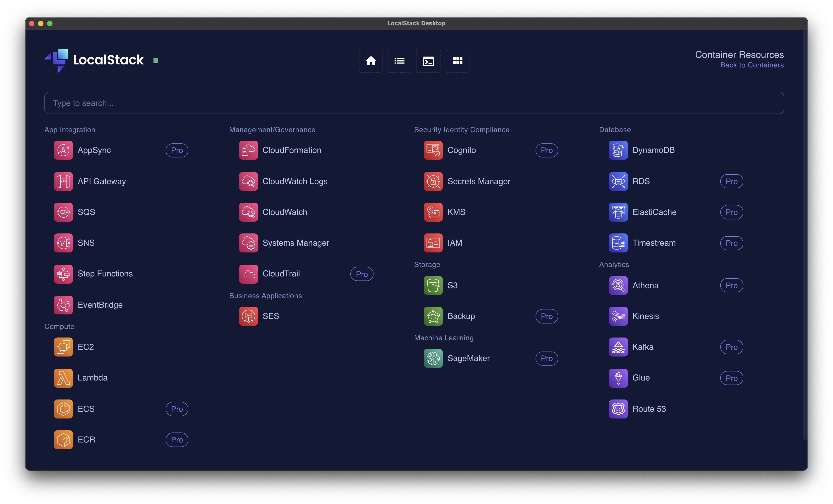
Task: Select the EC2 icon
Action: point(63,347)
